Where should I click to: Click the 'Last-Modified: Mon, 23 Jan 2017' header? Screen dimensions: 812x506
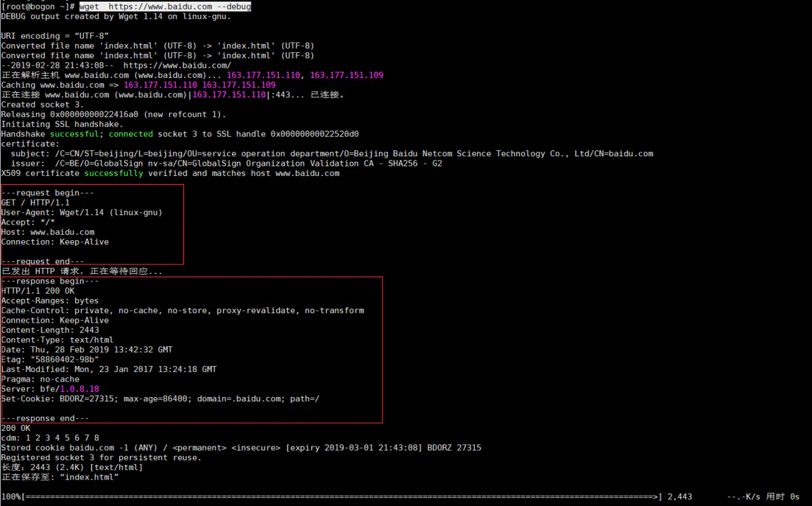(x=109, y=369)
